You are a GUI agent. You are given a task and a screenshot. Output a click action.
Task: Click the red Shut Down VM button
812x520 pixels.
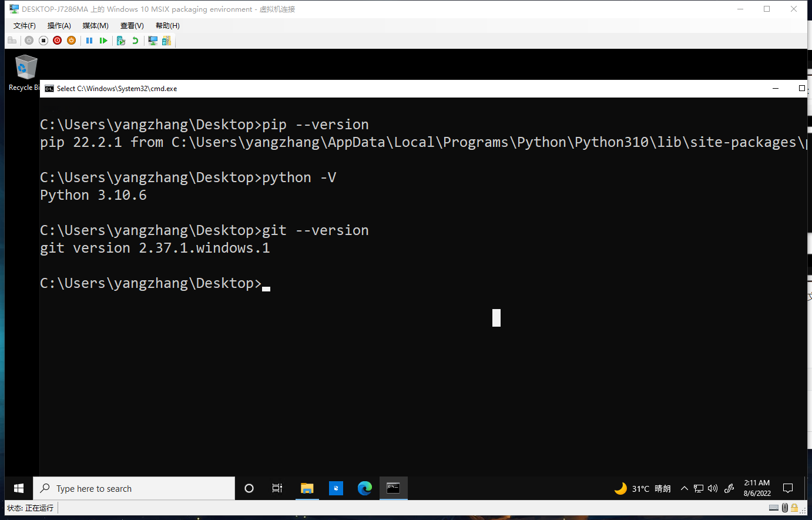57,41
